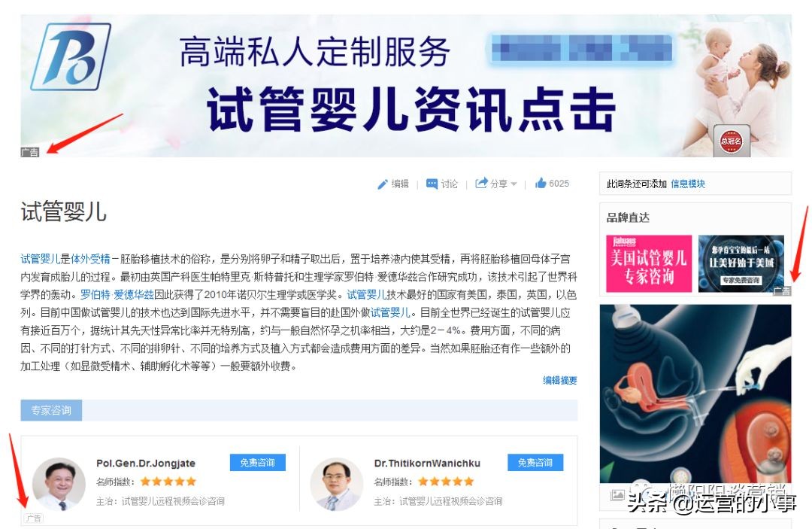Open the 专家咨询 tab
Image resolution: width=812 pixels, height=529 pixels.
[x=51, y=410]
